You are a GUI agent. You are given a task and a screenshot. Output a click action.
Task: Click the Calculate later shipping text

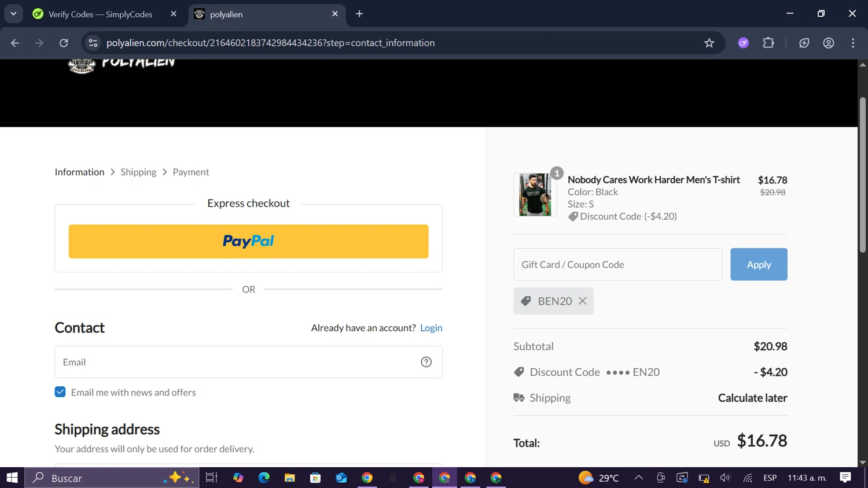[752, 398]
